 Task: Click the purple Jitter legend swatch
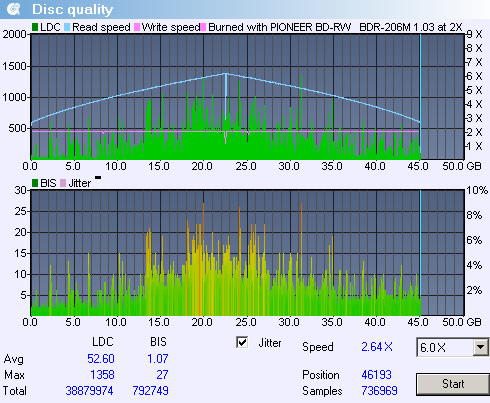pos(63,183)
